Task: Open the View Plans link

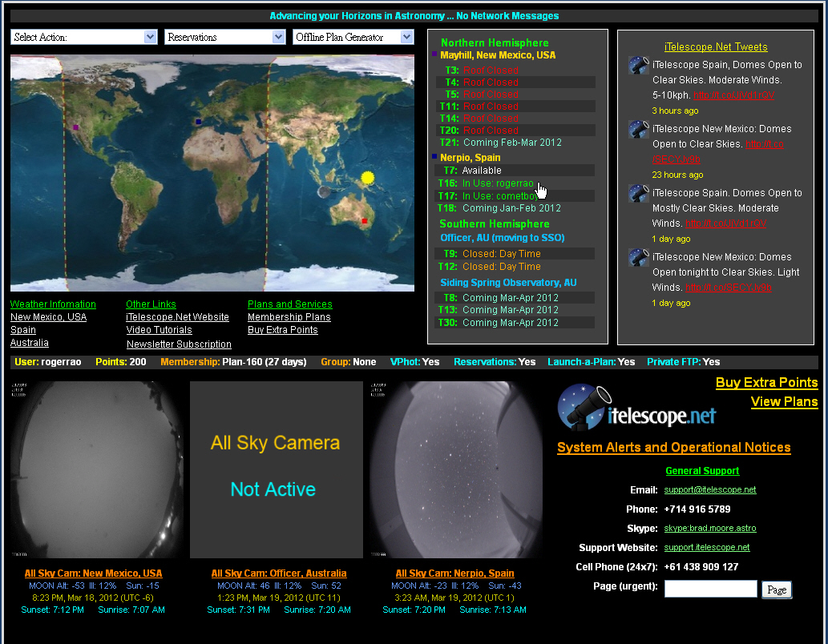Action: 784,402
